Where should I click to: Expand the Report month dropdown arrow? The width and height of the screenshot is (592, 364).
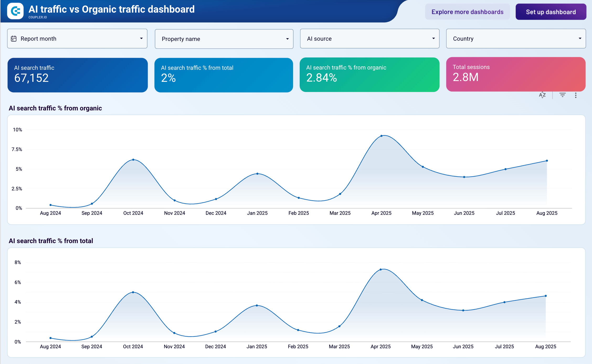click(x=141, y=39)
